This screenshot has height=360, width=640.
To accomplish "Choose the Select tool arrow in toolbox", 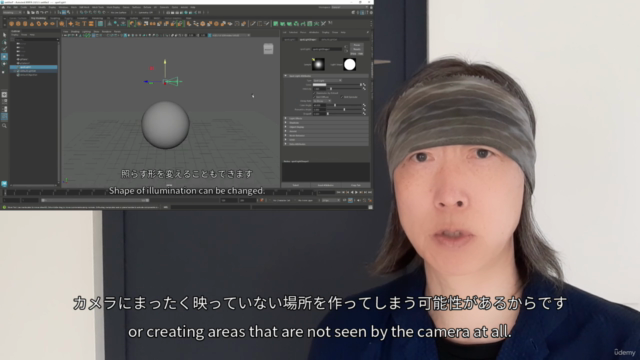I will click(4, 35).
